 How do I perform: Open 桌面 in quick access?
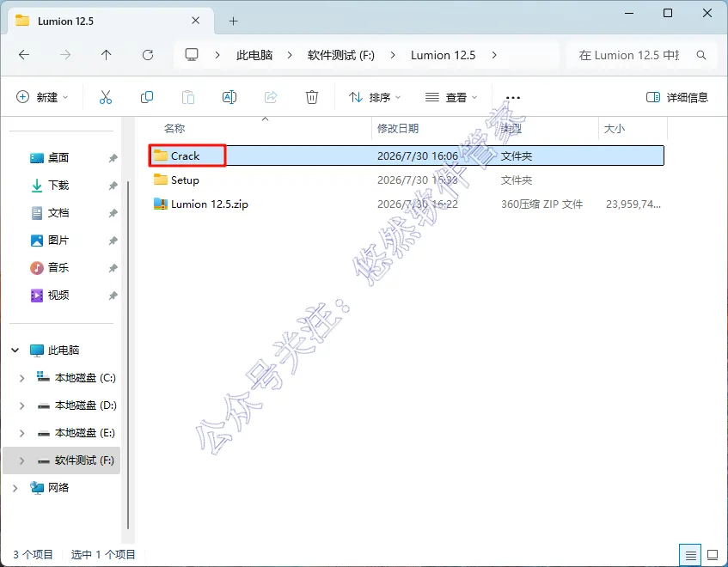click(58, 158)
